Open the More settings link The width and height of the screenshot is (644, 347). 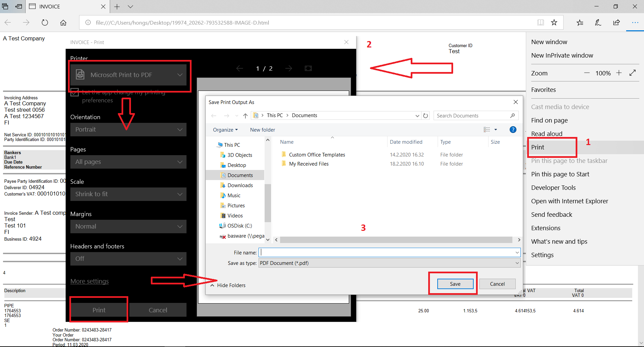pyautogui.click(x=90, y=281)
